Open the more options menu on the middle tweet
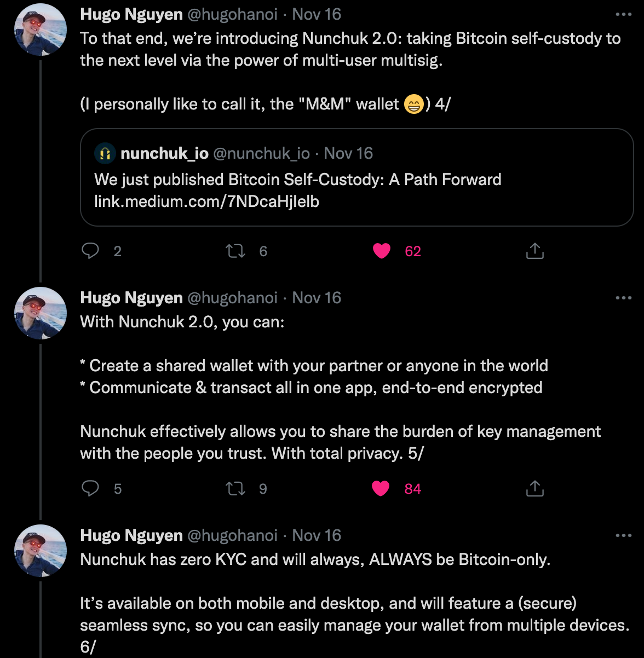644x658 pixels. [x=624, y=297]
